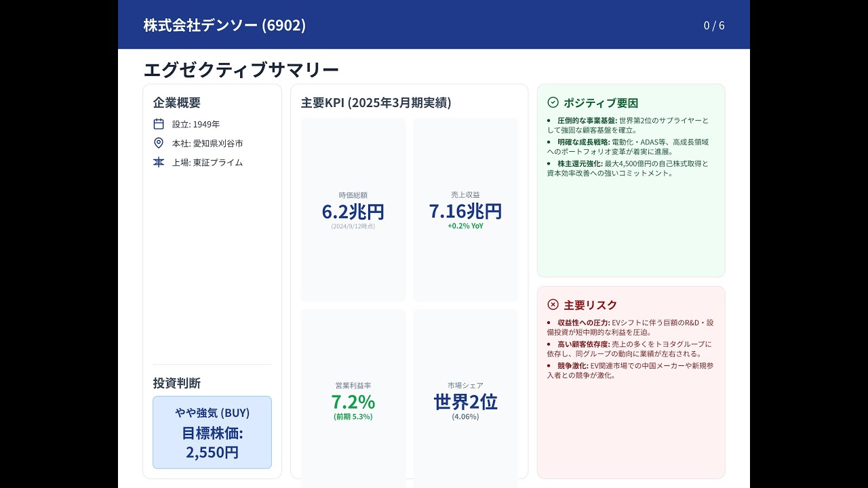Viewport: 868px width, 488px height.
Task: Click the 企業概要 section heading
Action: (x=177, y=103)
